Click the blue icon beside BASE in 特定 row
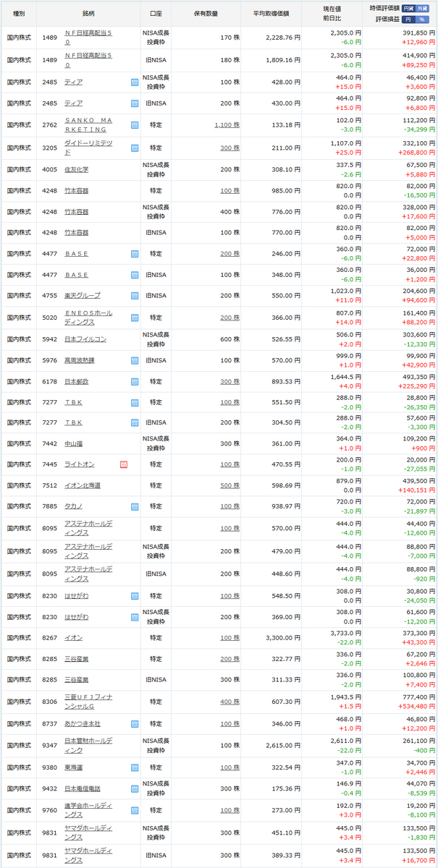Viewport: 438px width, 868px height. pyautogui.click(x=135, y=254)
